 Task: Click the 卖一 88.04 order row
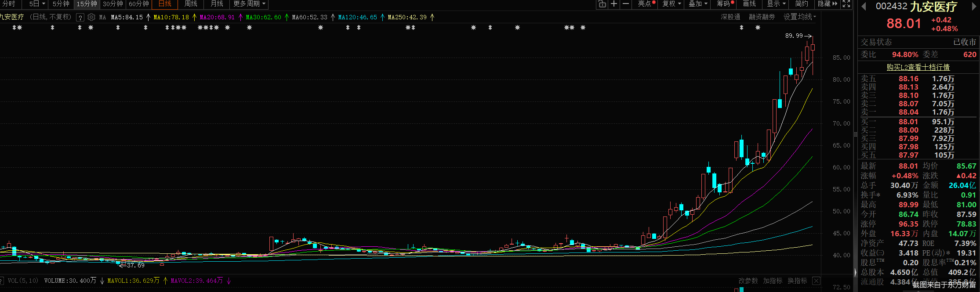(x=918, y=112)
